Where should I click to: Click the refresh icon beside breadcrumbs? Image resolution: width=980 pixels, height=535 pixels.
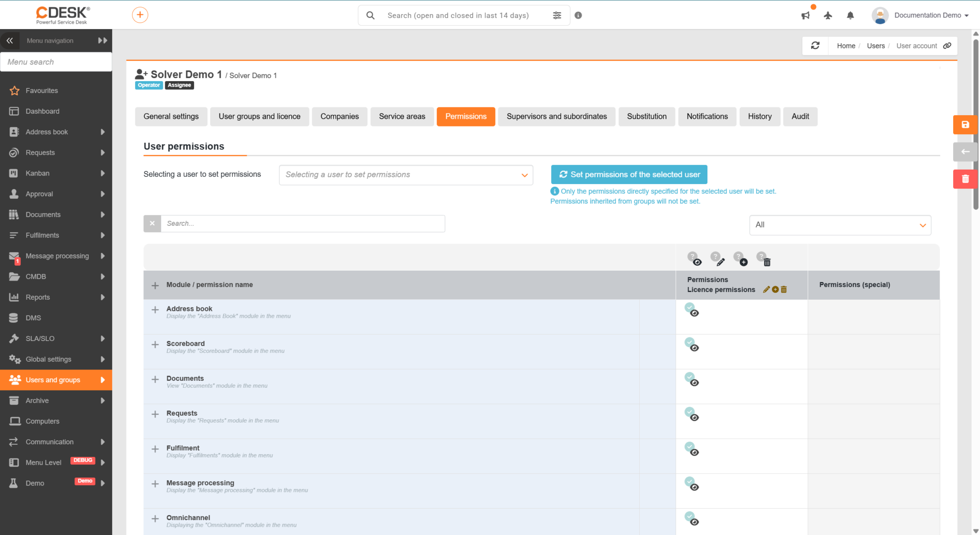coord(815,46)
